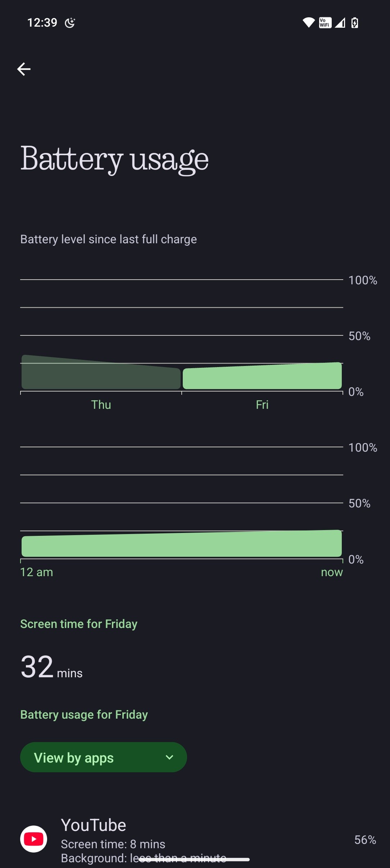Select the Thu day label
The image size is (390, 868).
click(101, 404)
